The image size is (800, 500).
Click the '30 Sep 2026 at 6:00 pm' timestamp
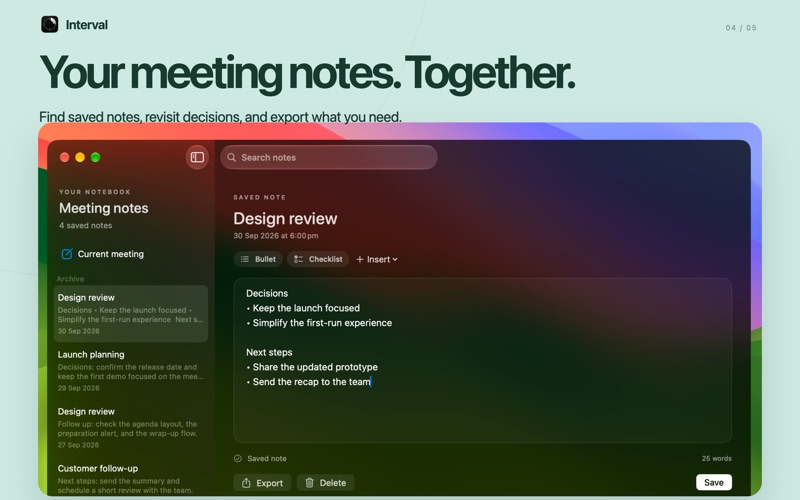(276, 236)
